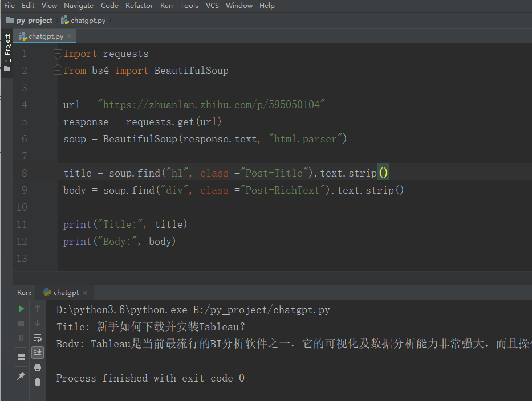
Task: Click the "Body: Tableau是当前最流行" output line
Action: point(294,343)
